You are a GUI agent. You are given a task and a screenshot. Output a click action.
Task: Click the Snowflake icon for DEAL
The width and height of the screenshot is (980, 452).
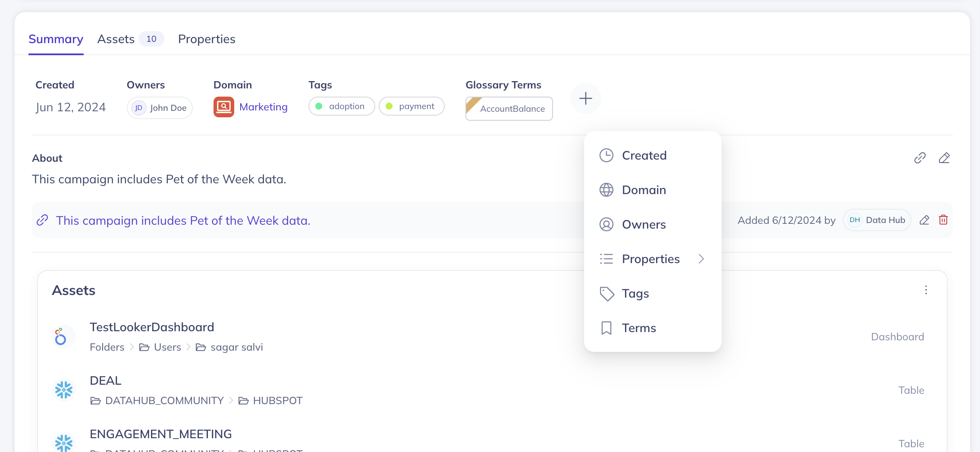click(64, 390)
